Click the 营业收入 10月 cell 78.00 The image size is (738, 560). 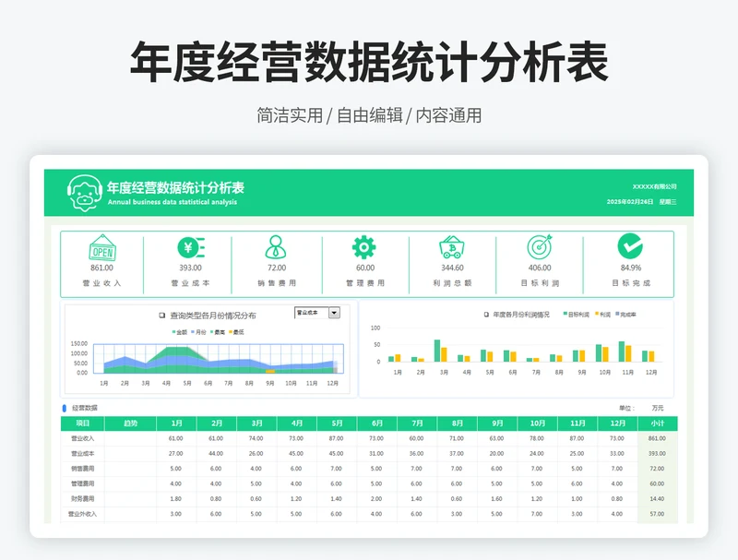point(537,438)
